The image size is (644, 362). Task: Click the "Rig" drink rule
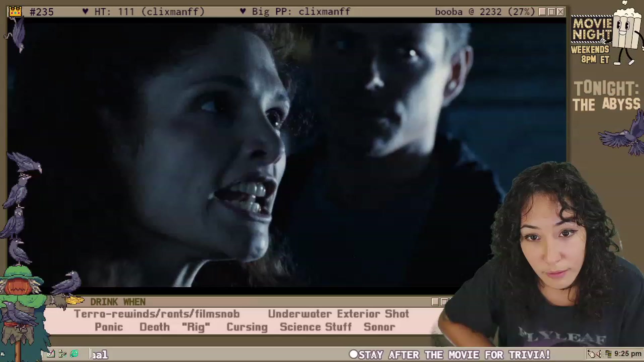click(196, 327)
